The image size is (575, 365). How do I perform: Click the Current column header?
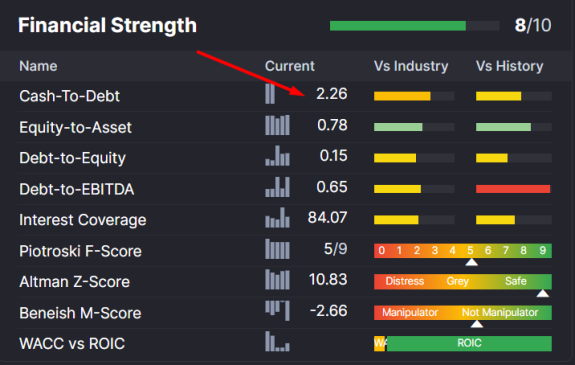pyautogui.click(x=290, y=66)
